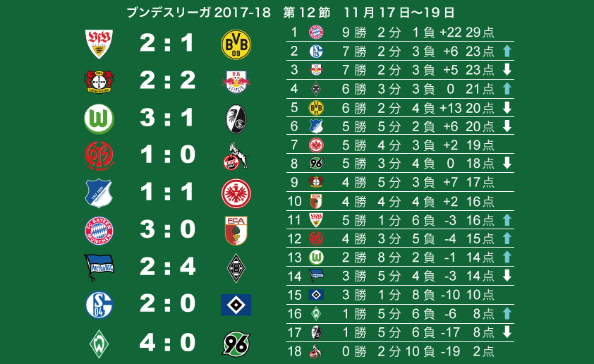Select the large Wolfsburg W logo
This screenshot has width=594, height=364.
tap(99, 119)
